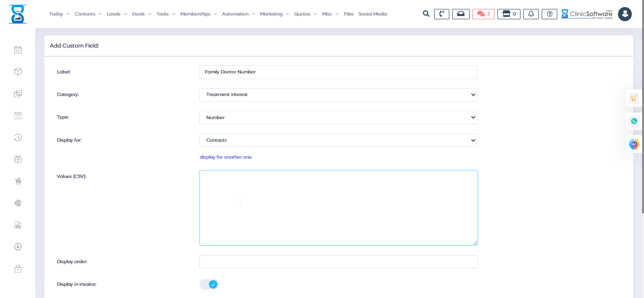Open the phone calls icon
The height and width of the screenshot is (298, 644).
(441, 14)
